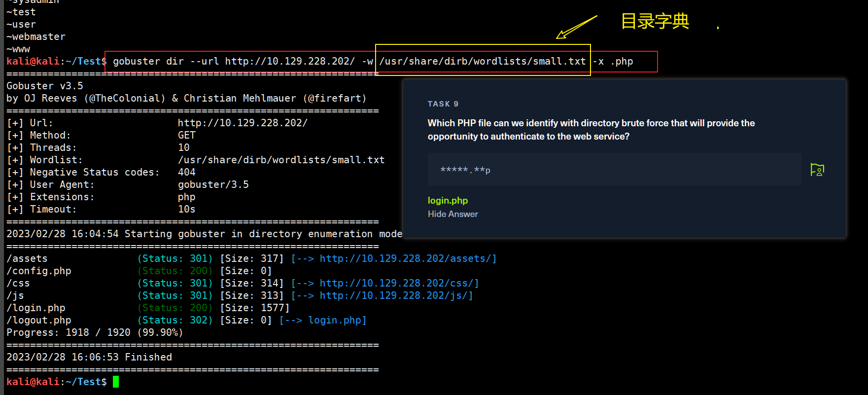Click the Timeout value '10s'
Screen dimensions: 868x395
click(187, 209)
